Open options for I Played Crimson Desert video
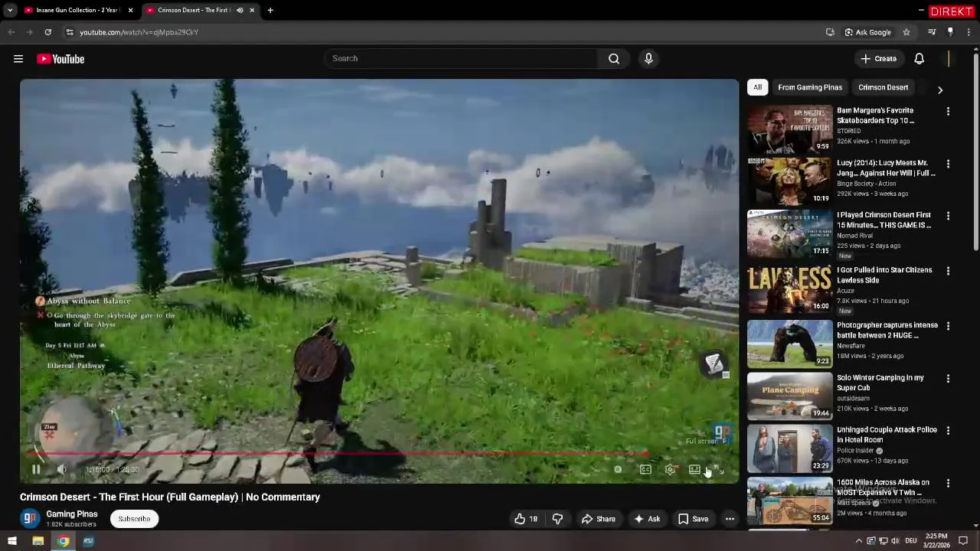The height and width of the screenshot is (551, 980). click(x=948, y=216)
